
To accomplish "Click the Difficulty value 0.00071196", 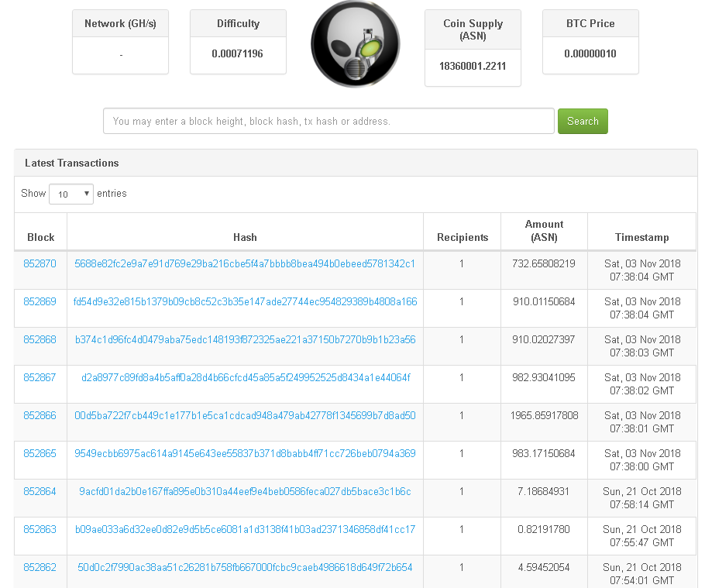I will pos(237,54).
